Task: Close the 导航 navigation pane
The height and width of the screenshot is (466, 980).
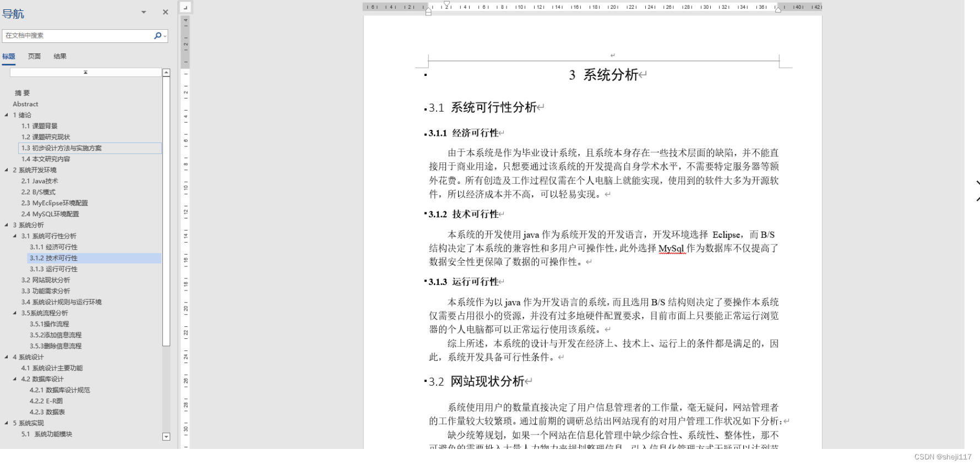Action: (x=165, y=12)
